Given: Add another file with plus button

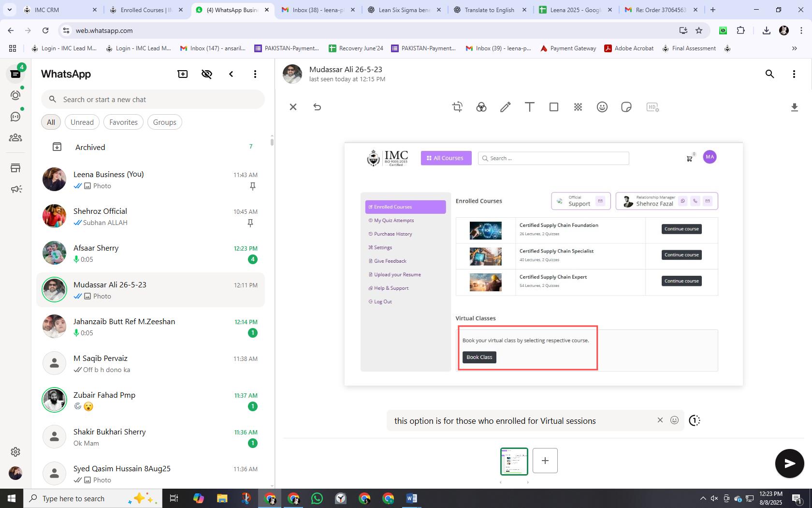Looking at the screenshot, I should [545, 461].
